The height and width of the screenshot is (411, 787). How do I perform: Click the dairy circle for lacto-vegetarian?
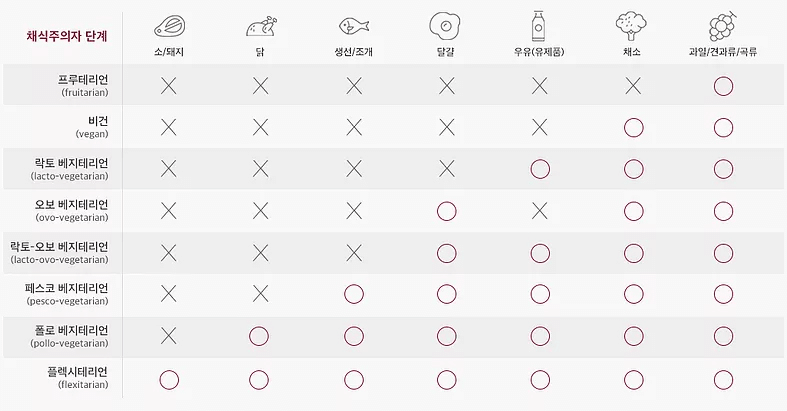pyautogui.click(x=539, y=169)
